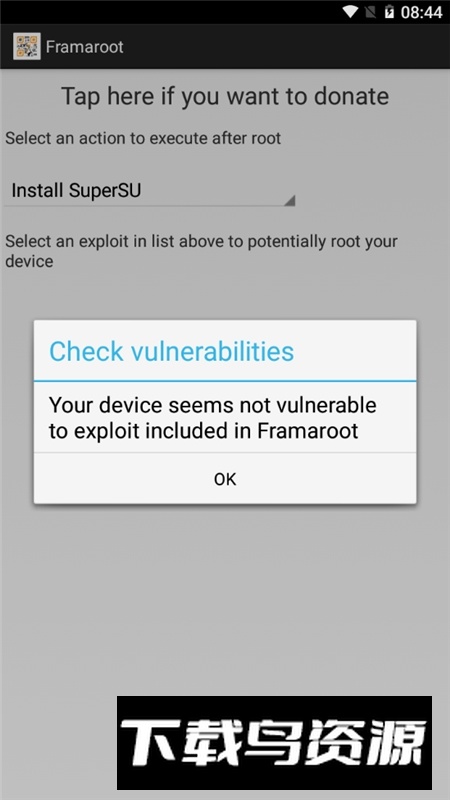Viewport: 450px width, 800px height.
Task: Tap the 08:44 clock in status bar
Action: (x=421, y=12)
